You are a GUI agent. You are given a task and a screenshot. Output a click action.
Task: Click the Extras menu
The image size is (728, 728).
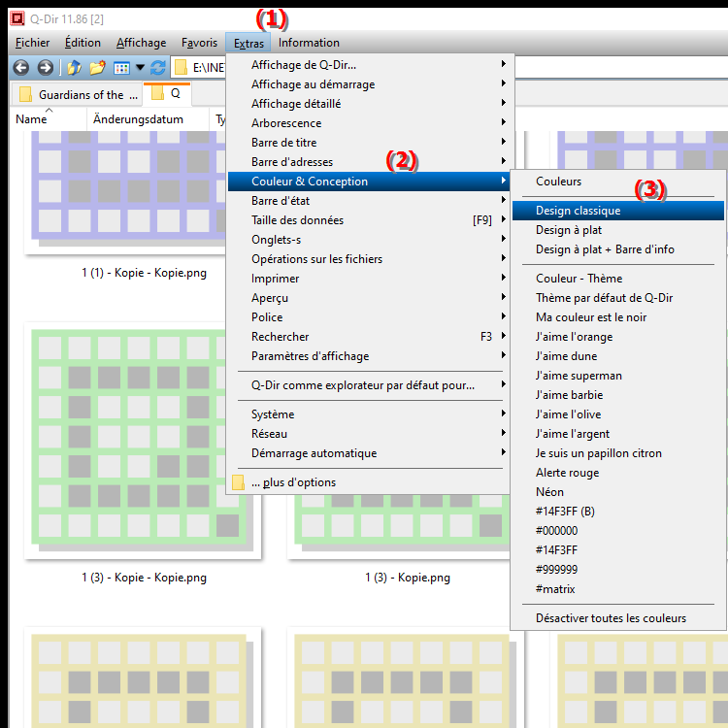pos(248,43)
